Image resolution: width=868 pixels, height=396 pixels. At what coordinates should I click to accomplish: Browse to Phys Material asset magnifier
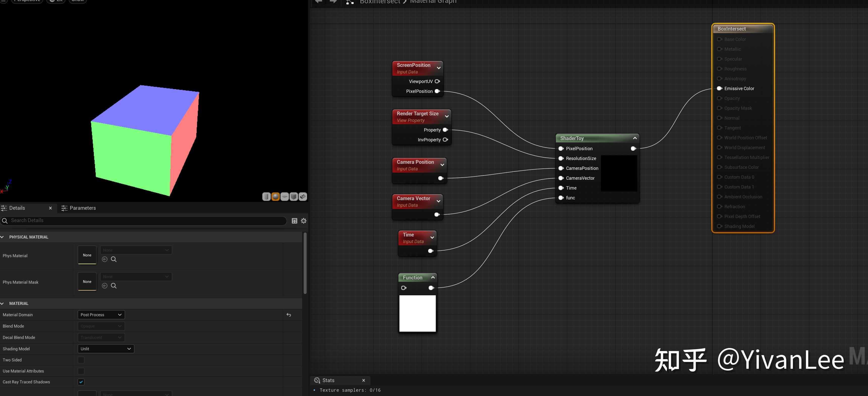(x=114, y=259)
